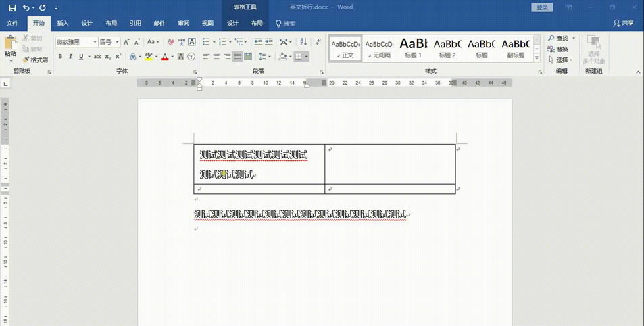Expand the styles gallery More arrow
Image resolution: width=644 pixels, height=326 pixels.
coord(537,58)
